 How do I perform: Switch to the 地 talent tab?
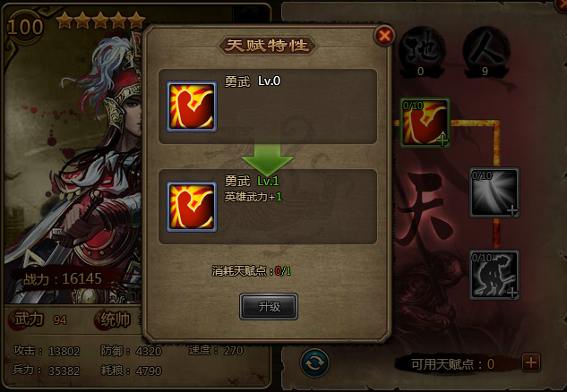(422, 53)
